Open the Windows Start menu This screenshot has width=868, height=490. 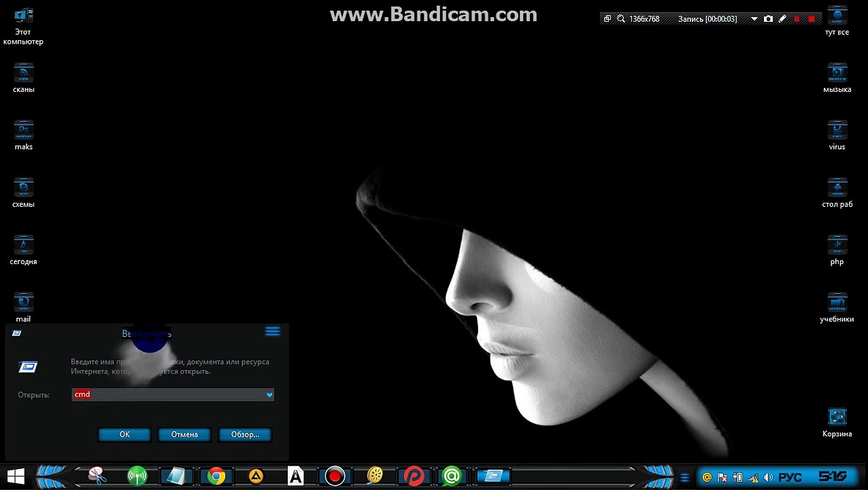16,476
